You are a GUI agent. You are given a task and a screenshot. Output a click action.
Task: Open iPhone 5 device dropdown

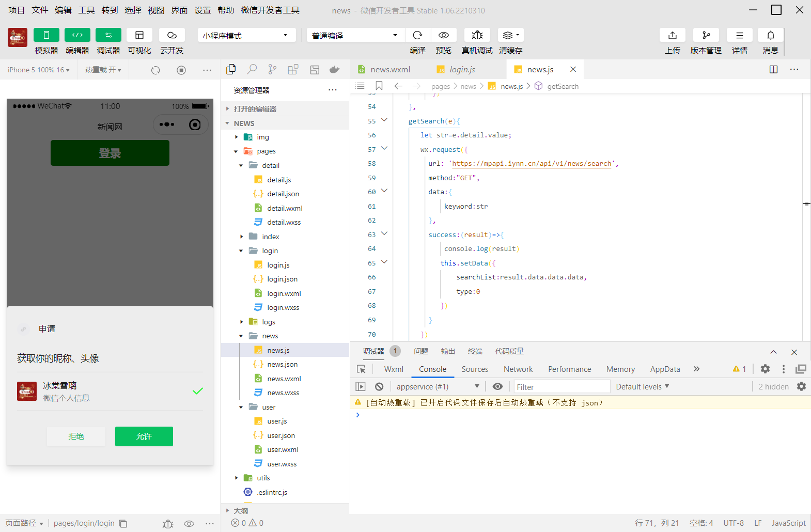pyautogui.click(x=39, y=70)
